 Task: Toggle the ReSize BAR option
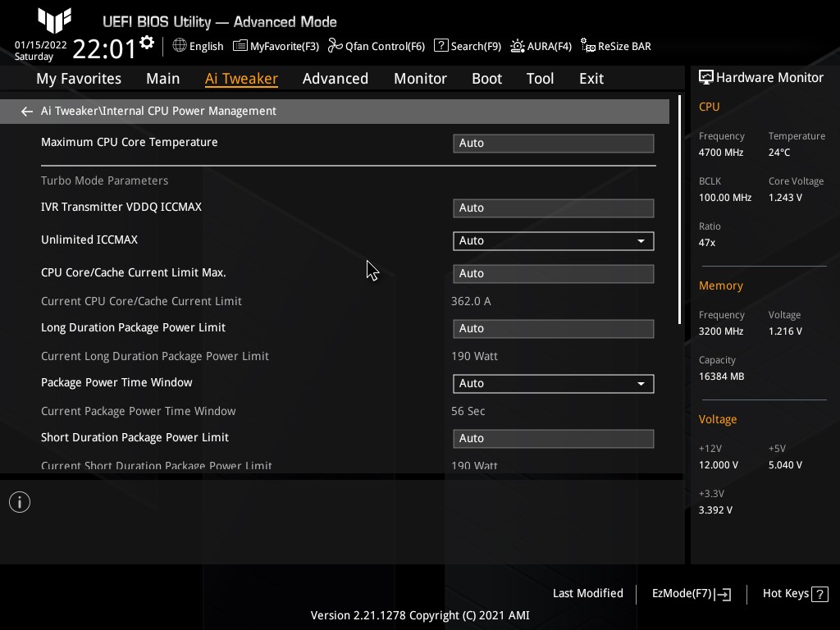pos(587,46)
